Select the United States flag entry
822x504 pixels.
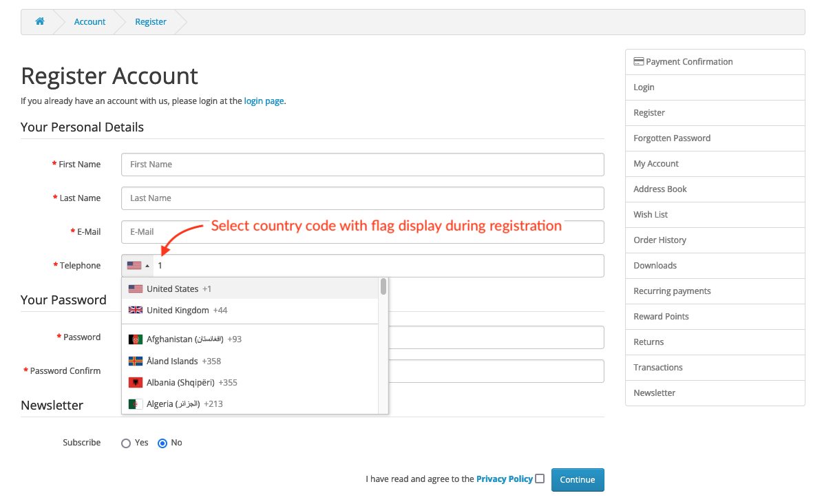point(135,288)
